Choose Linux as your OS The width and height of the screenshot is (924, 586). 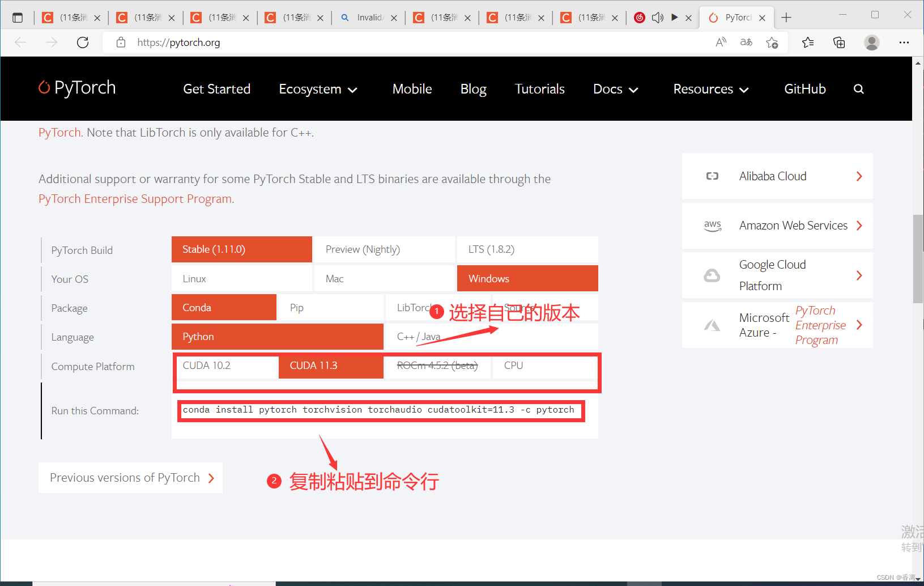click(x=242, y=279)
